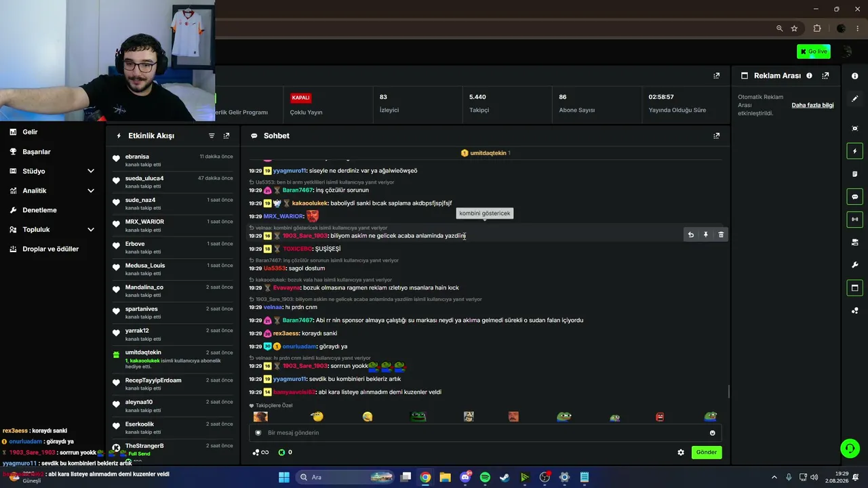Click the chat scrollbar thumb

coord(728,392)
